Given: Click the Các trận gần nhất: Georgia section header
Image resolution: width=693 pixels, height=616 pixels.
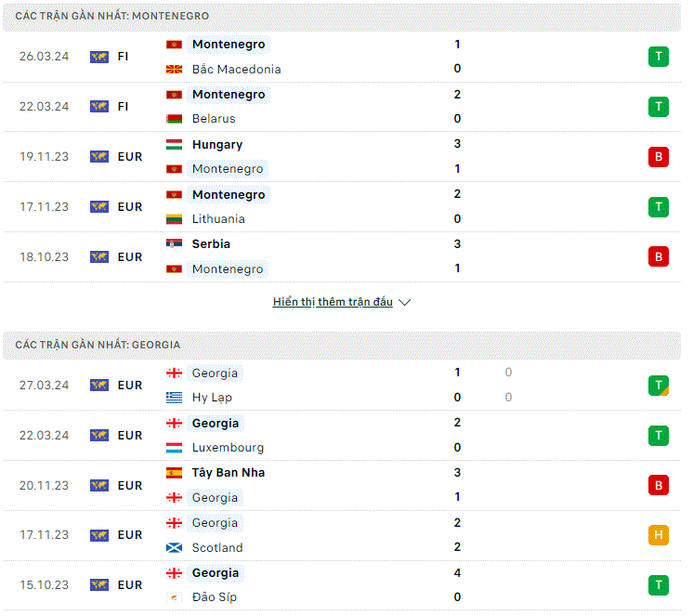Looking at the screenshot, I should coord(342,345).
